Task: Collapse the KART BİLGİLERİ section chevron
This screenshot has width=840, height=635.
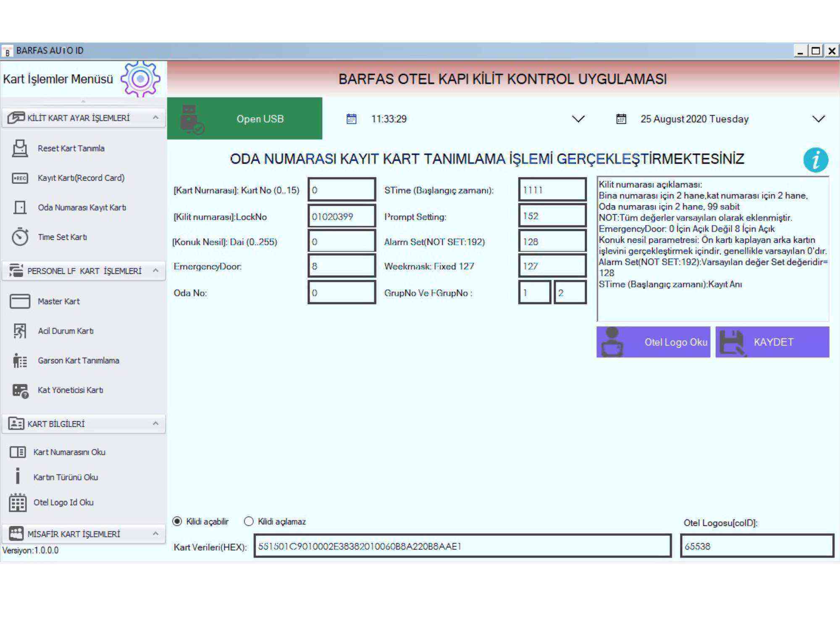Action: pyautogui.click(x=156, y=423)
